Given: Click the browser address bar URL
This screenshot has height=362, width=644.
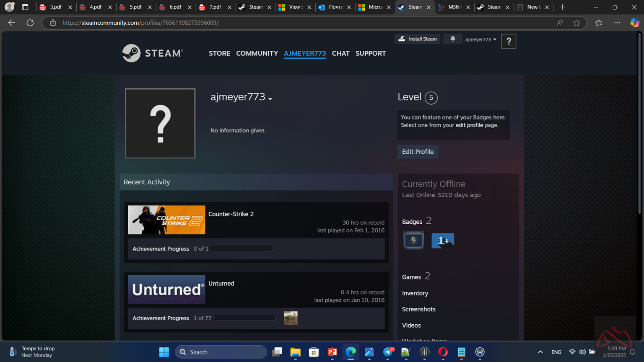Looking at the screenshot, I should (140, 23).
